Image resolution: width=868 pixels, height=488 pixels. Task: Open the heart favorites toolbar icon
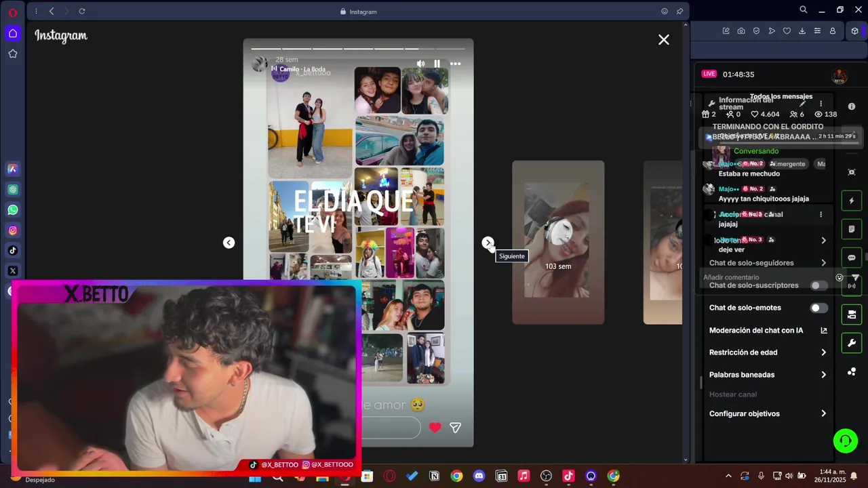787,31
